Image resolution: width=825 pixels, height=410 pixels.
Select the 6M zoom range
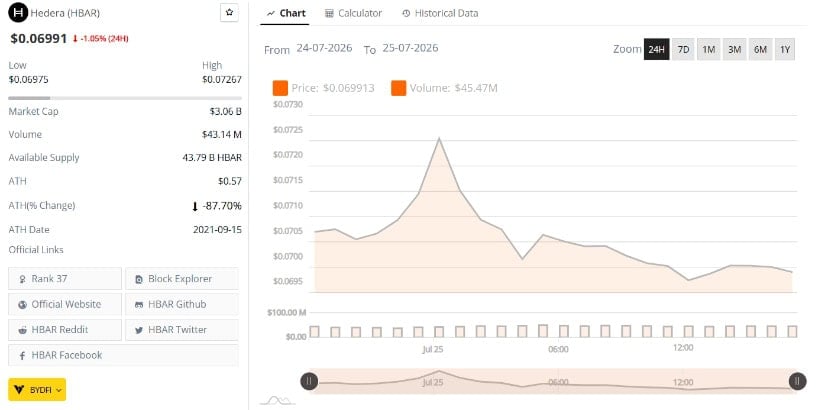(x=760, y=49)
